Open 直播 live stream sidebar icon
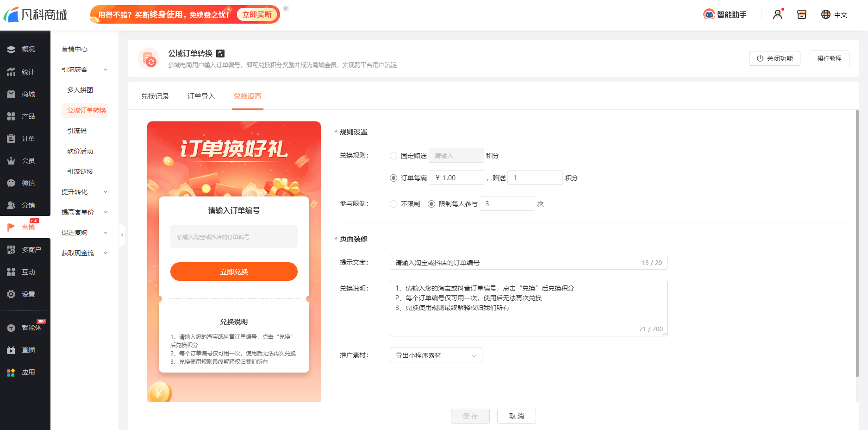Image resolution: width=868 pixels, height=430 pixels. click(12, 350)
